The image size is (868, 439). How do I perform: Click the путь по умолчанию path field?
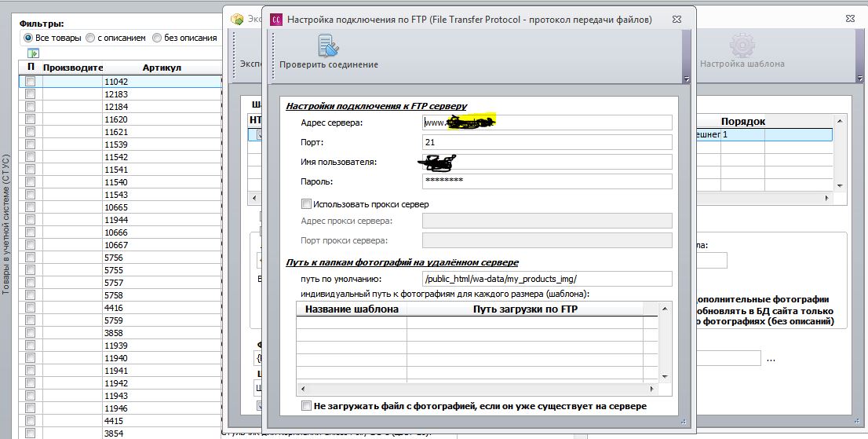point(547,279)
